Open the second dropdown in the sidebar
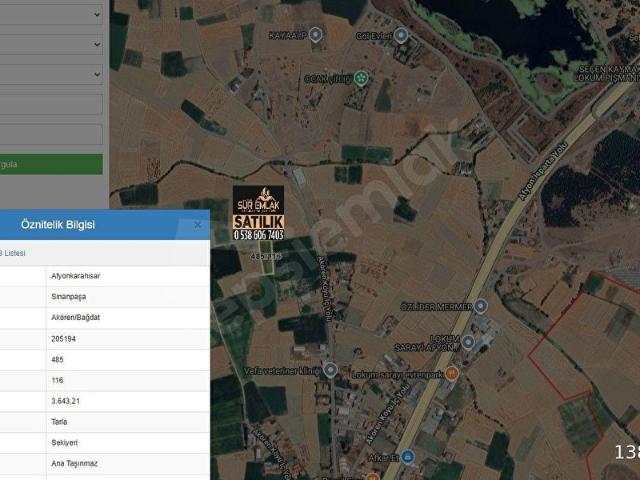 point(51,44)
